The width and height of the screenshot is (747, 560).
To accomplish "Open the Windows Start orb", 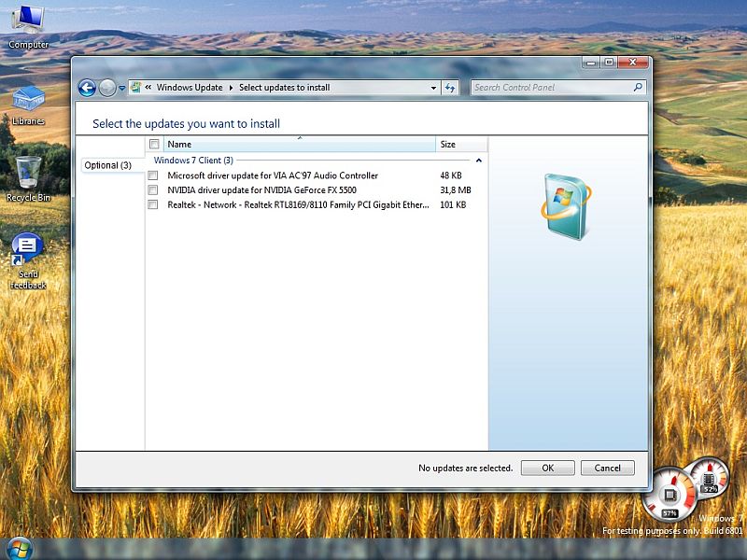I will point(19,549).
